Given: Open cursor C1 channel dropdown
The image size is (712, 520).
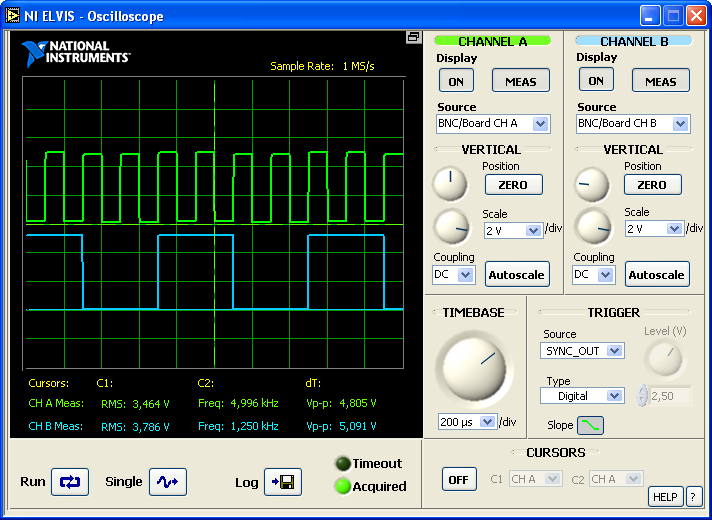Looking at the screenshot, I should click(535, 479).
